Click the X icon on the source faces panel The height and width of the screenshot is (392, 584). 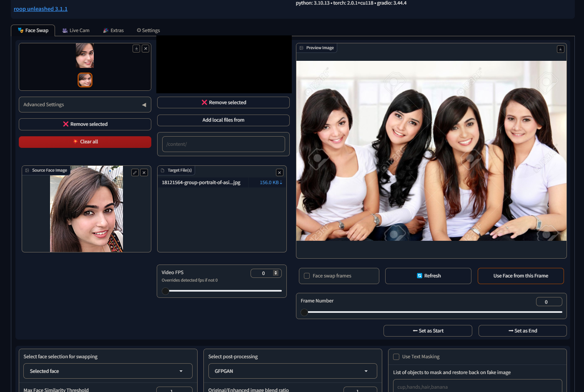tap(145, 48)
